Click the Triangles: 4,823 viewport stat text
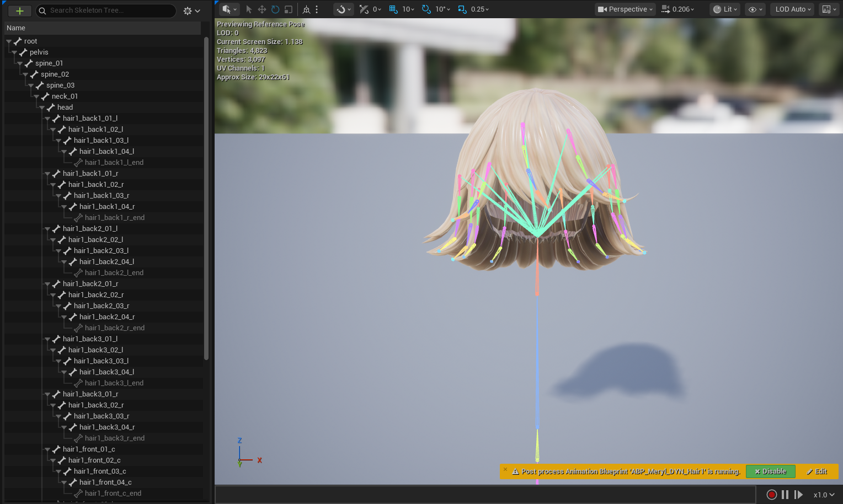Image resolution: width=843 pixels, height=504 pixels. pyautogui.click(x=242, y=51)
